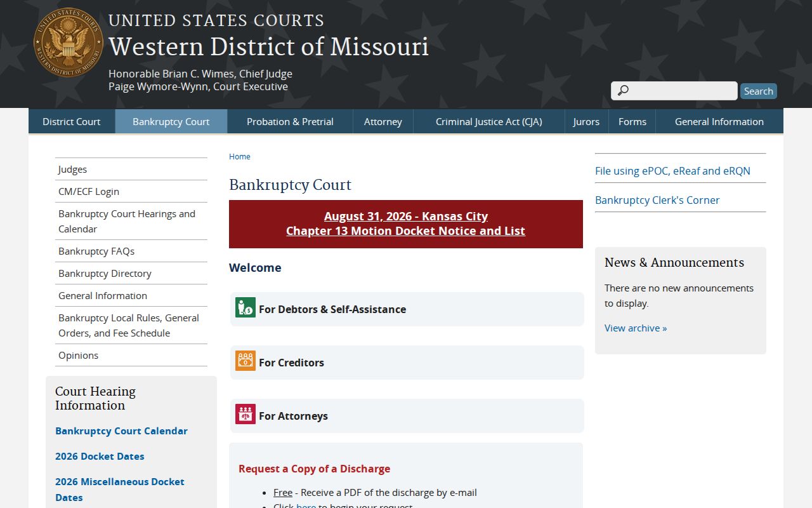
Task: Open the General Information top menu tab
Action: [719, 121]
